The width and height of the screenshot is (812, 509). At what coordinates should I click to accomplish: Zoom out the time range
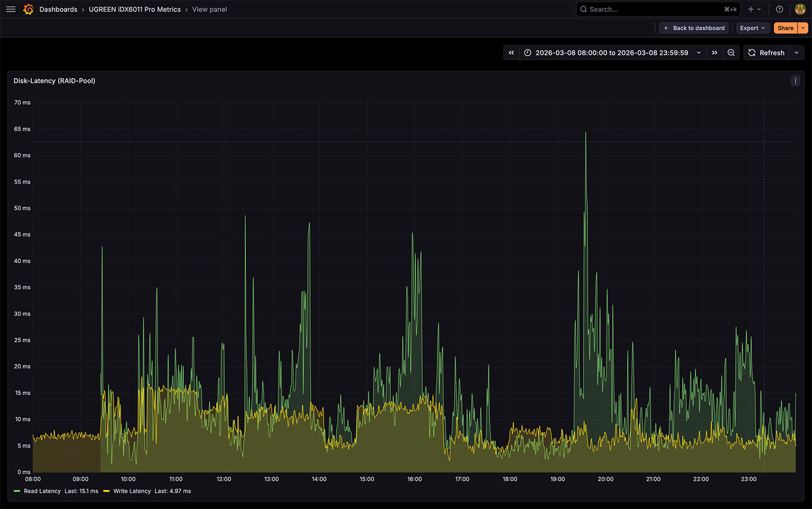click(x=731, y=52)
